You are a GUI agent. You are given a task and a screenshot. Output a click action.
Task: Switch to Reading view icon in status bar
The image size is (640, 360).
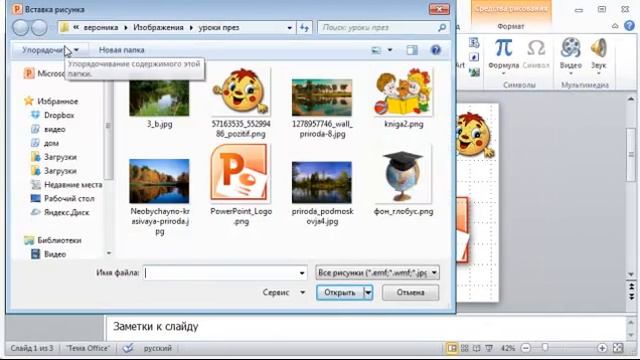click(x=476, y=348)
